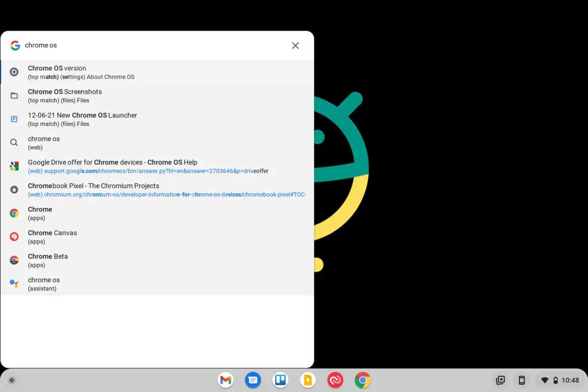The image size is (588, 392).
Task: Open the holding space tote icon in the tray
Action: 501,380
